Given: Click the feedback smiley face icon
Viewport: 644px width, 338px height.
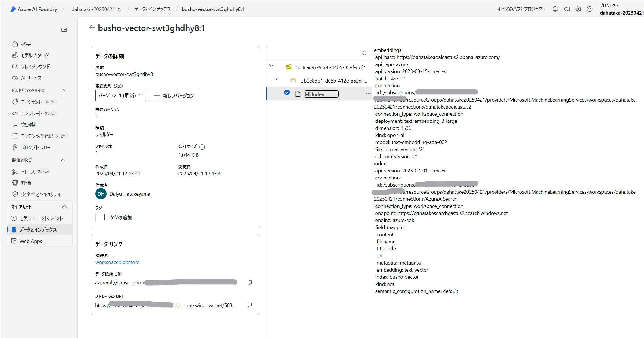Looking at the screenshot, I should (x=590, y=9).
